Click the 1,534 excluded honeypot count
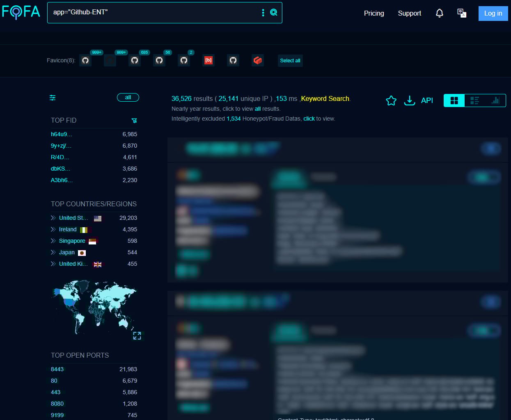Image resolution: width=511 pixels, height=420 pixels. coord(234,119)
